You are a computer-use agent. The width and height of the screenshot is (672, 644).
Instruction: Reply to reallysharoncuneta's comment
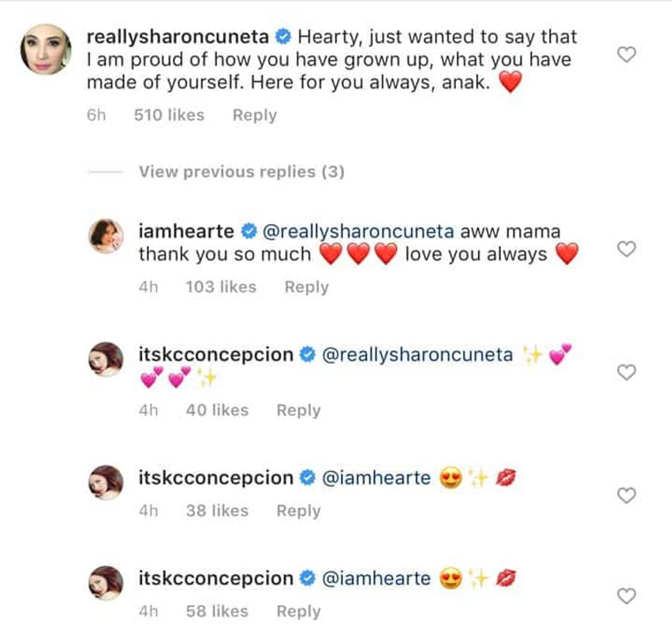pyautogui.click(x=254, y=115)
